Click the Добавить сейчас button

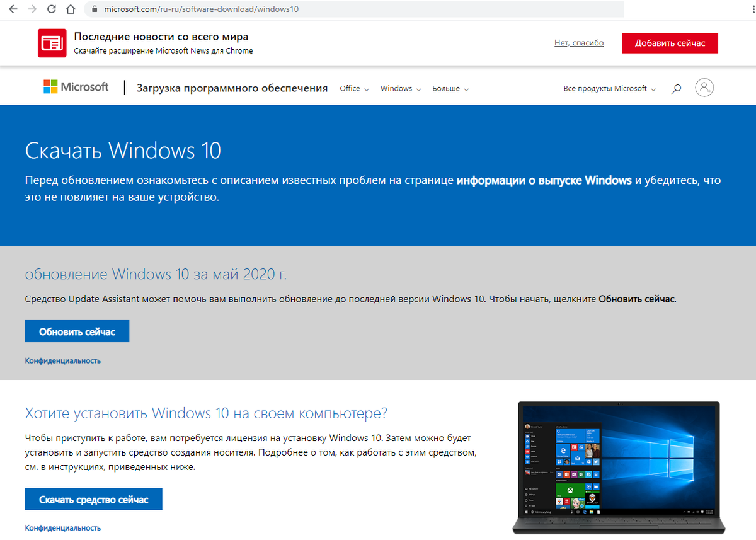click(x=670, y=43)
